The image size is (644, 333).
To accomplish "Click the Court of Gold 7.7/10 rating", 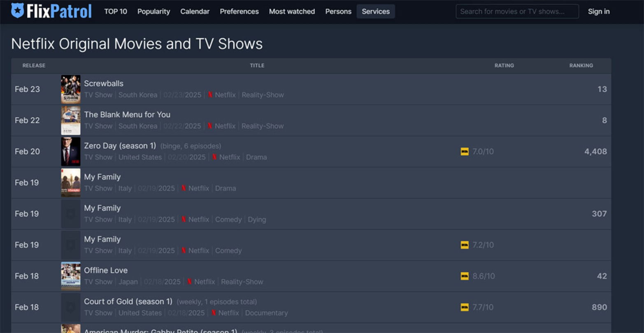I will tap(483, 307).
